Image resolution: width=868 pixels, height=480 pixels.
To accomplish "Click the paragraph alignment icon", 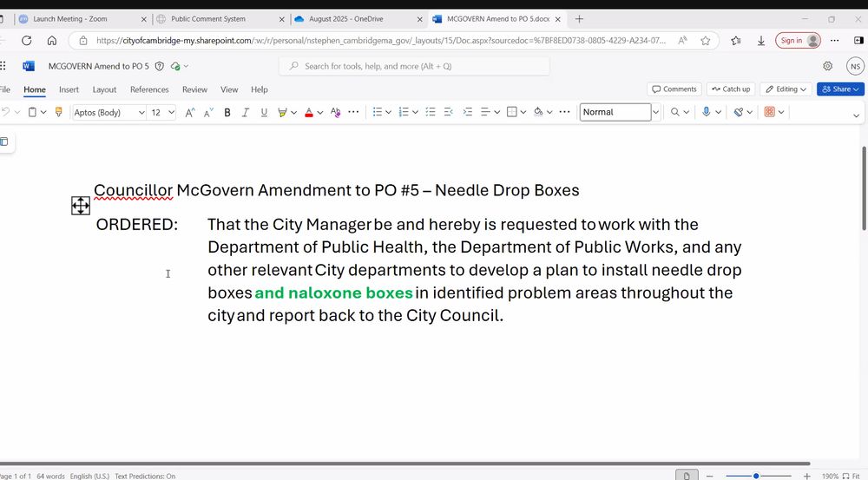I will [x=485, y=112].
